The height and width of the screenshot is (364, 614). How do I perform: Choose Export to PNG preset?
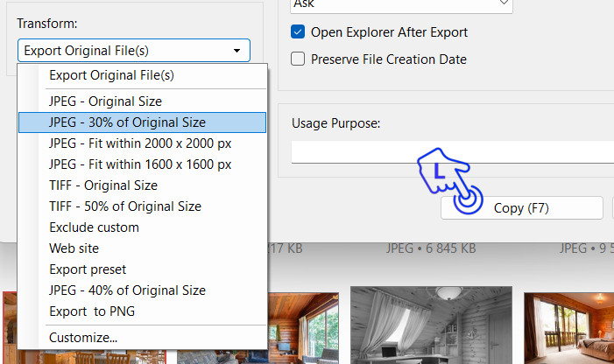pos(92,311)
